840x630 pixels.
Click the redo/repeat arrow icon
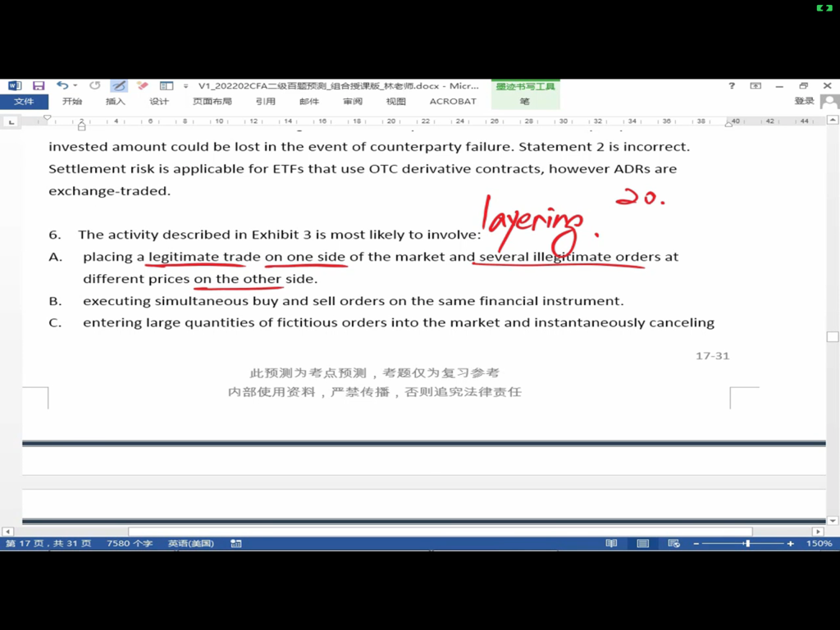(x=95, y=85)
